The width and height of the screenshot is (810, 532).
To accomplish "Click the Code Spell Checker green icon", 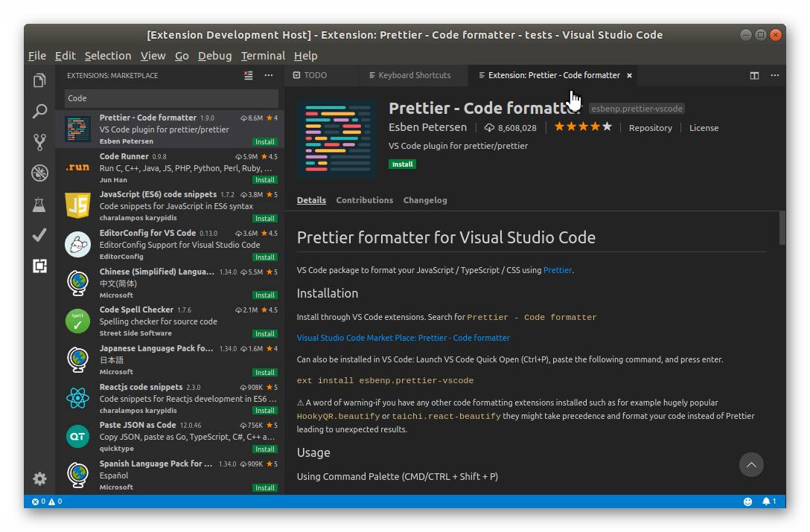I will [77, 321].
